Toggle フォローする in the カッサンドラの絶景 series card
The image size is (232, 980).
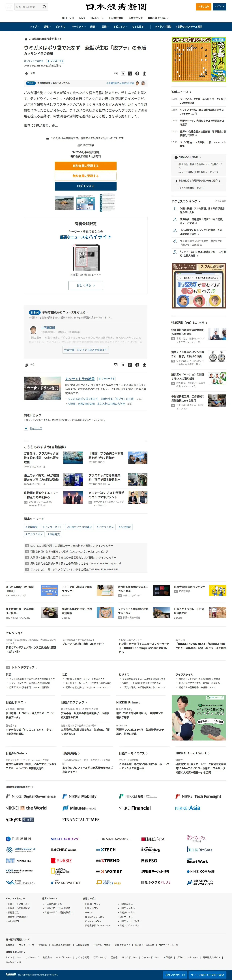(x=106, y=379)
